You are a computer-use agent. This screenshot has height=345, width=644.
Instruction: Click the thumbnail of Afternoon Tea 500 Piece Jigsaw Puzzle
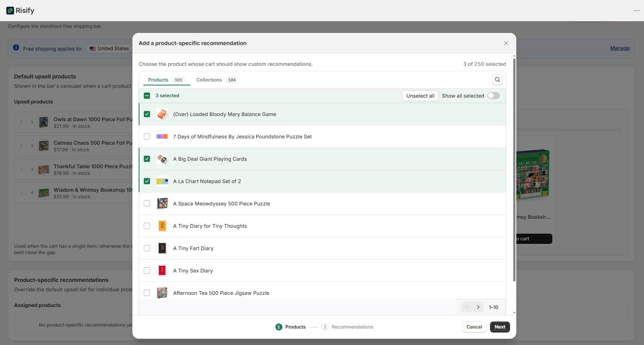162,293
